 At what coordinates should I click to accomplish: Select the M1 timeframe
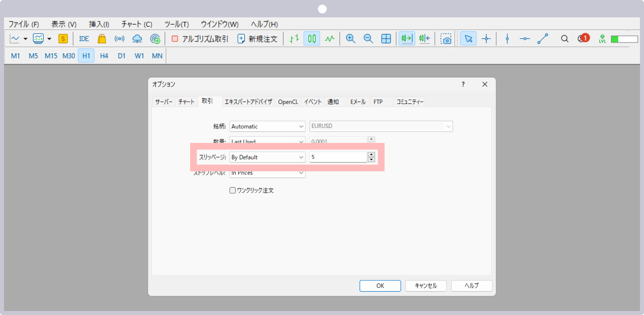click(15, 56)
